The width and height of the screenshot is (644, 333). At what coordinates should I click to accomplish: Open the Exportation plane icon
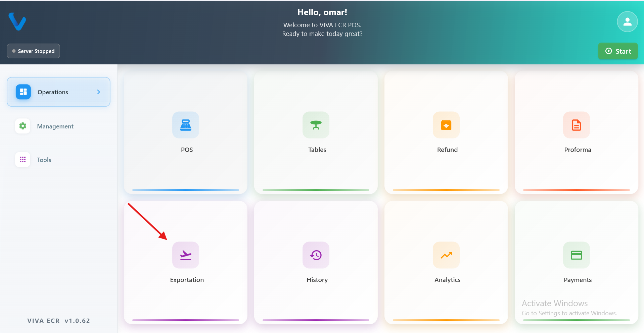[186, 255]
